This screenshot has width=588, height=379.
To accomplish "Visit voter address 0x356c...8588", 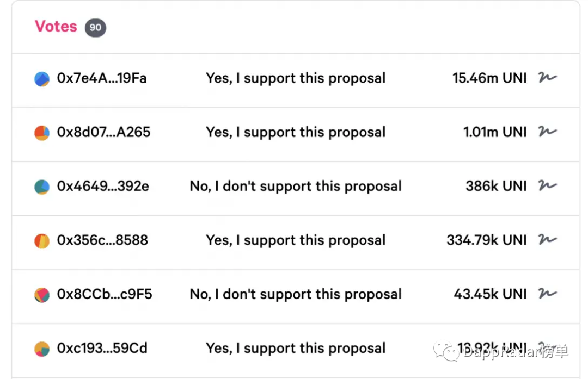I will pyautogui.click(x=102, y=240).
